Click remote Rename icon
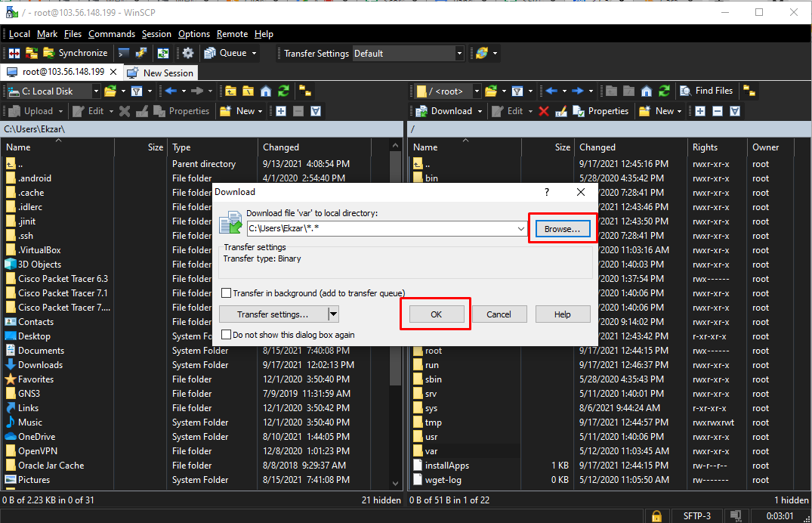 561,111
